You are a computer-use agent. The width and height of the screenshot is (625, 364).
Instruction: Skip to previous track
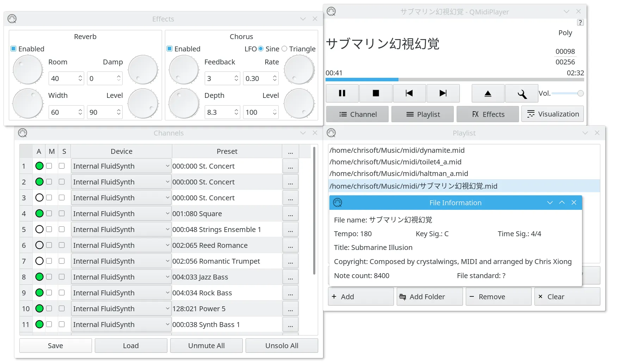409,93
